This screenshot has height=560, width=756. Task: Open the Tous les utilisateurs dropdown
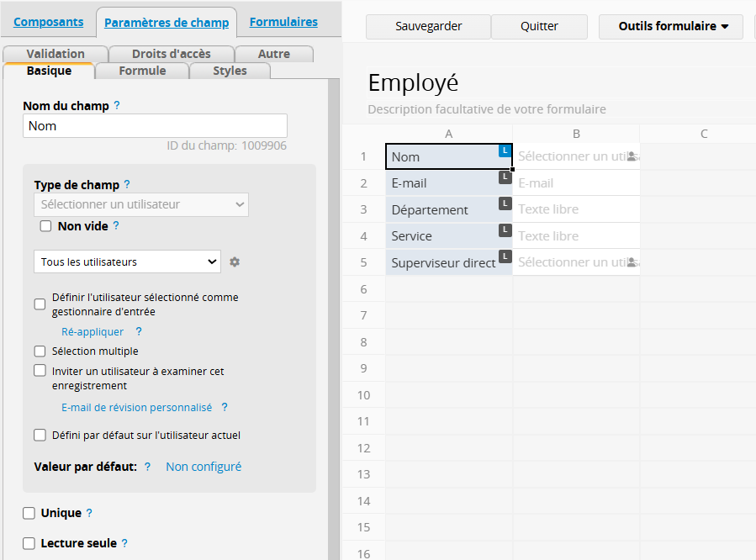(127, 262)
